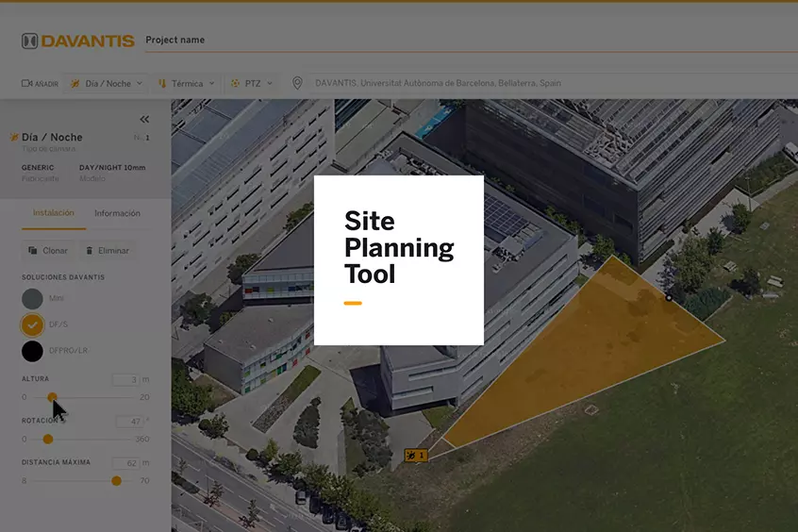Select the Mini solution option
Screen dimensions: 798x532
click(x=33, y=299)
